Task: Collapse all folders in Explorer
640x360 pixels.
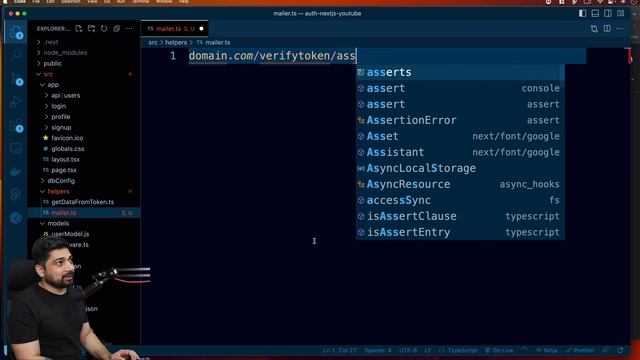Action: tap(117, 29)
